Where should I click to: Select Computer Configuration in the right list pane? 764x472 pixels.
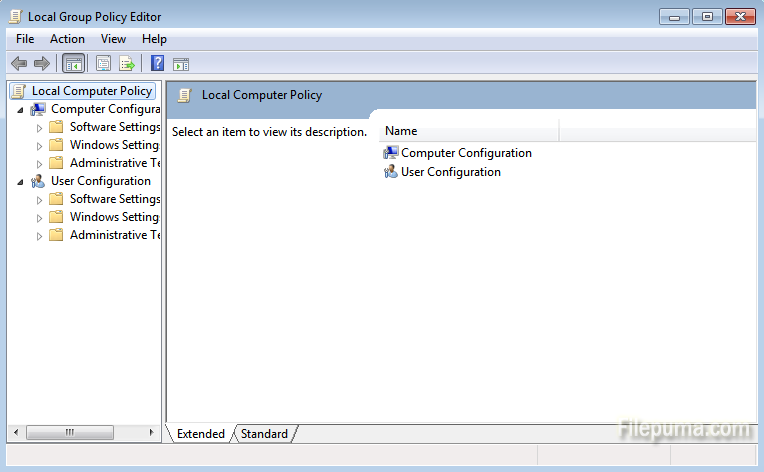coord(465,153)
